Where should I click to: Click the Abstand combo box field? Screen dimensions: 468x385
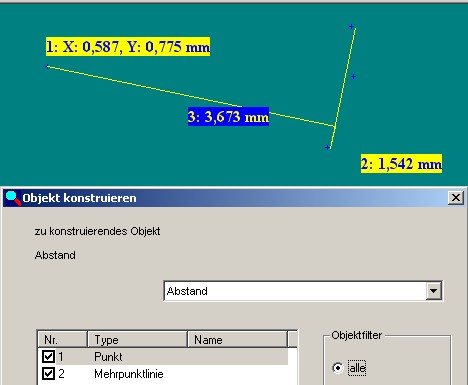click(303, 291)
